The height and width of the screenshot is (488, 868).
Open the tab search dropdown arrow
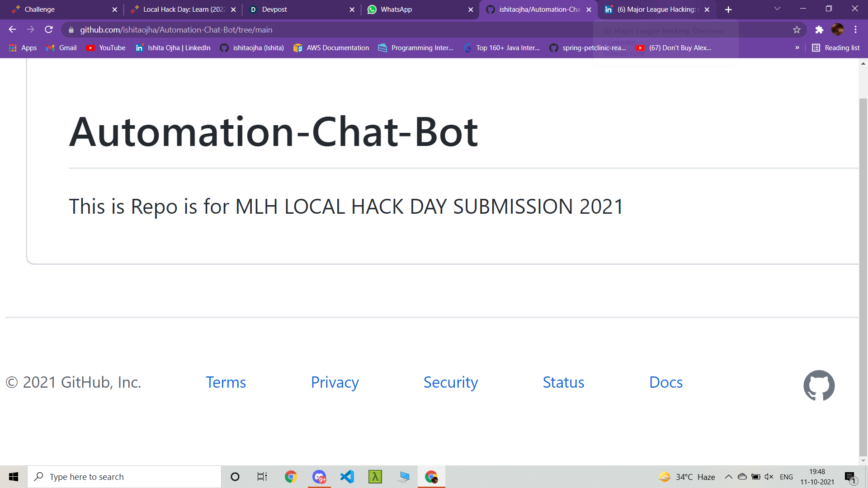777,9
